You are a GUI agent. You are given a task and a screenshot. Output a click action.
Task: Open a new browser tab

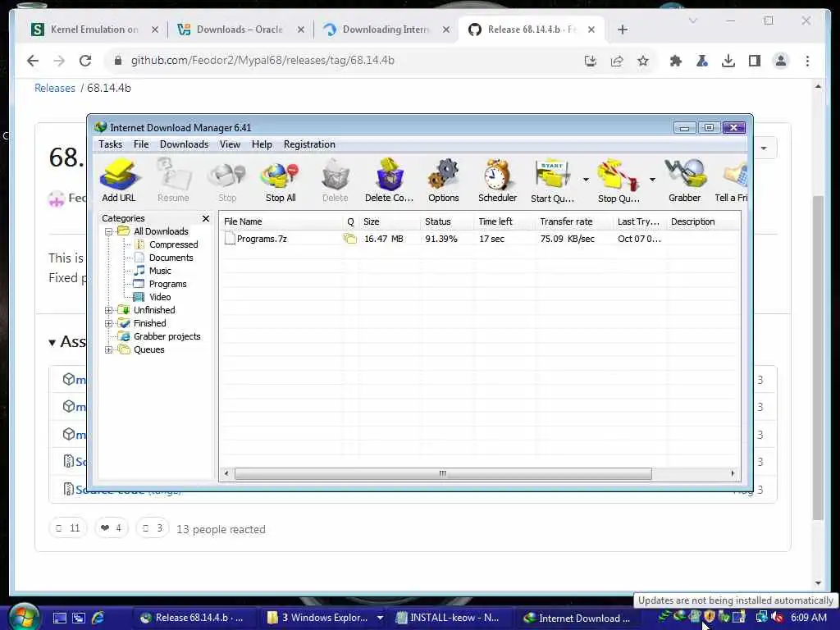point(623,30)
